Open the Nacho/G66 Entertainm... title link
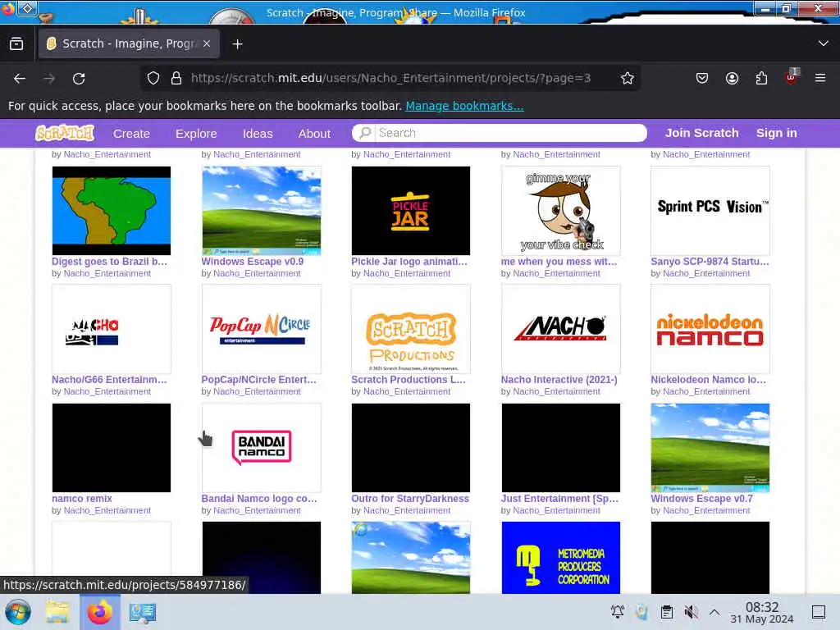 click(x=109, y=380)
